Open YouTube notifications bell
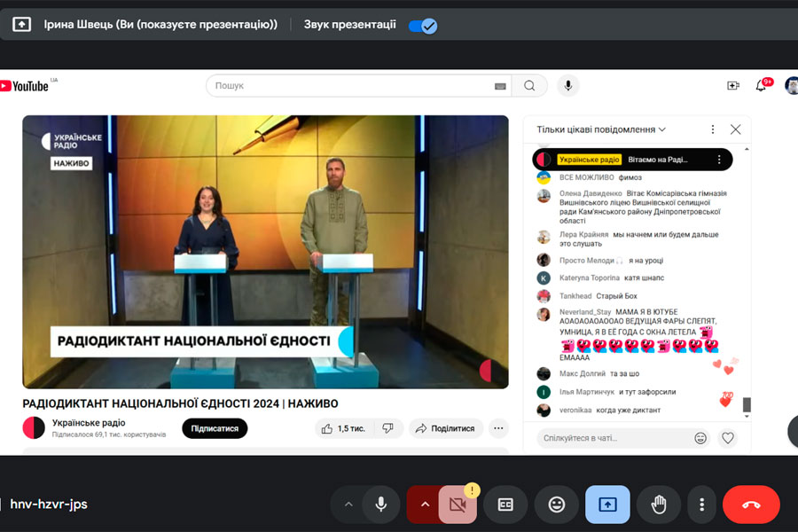Viewport: 798px width, 532px height. pyautogui.click(x=761, y=86)
